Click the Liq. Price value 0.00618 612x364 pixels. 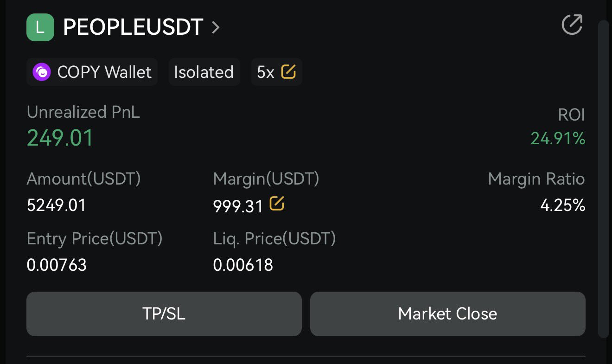[243, 265]
